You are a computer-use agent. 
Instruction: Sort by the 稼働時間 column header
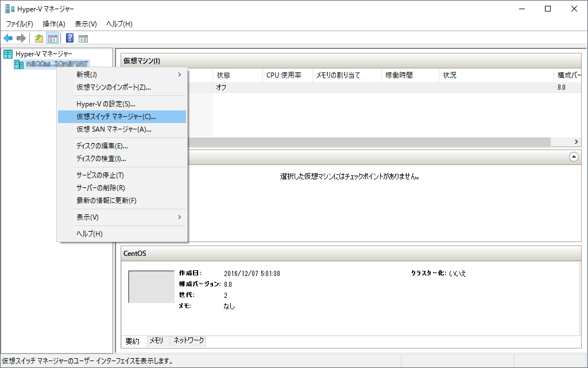coord(410,75)
